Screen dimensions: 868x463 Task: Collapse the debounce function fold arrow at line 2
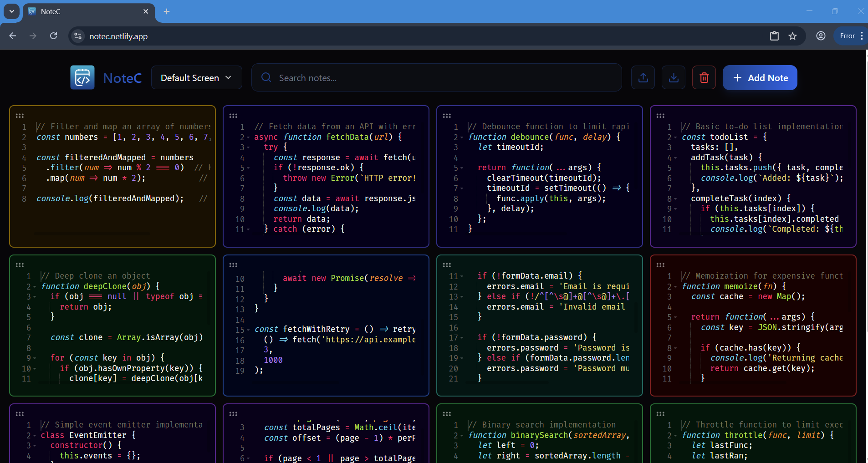point(462,137)
